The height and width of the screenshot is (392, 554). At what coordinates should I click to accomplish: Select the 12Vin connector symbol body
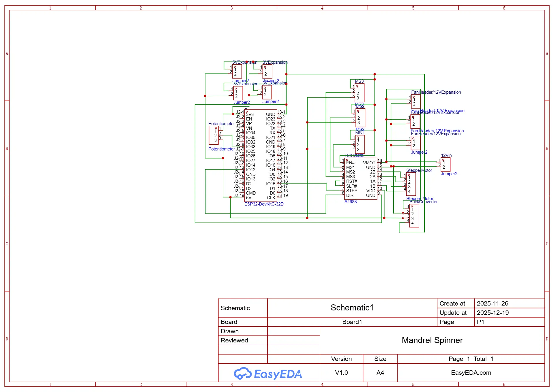tap(446, 165)
